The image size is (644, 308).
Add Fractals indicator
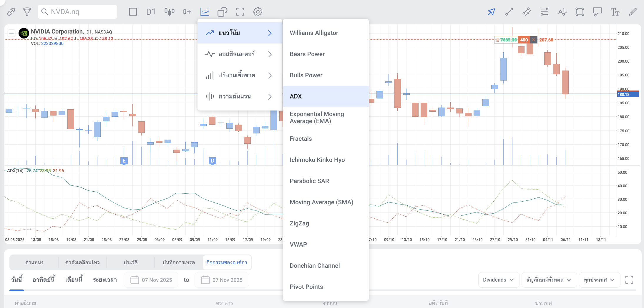pyautogui.click(x=326, y=139)
